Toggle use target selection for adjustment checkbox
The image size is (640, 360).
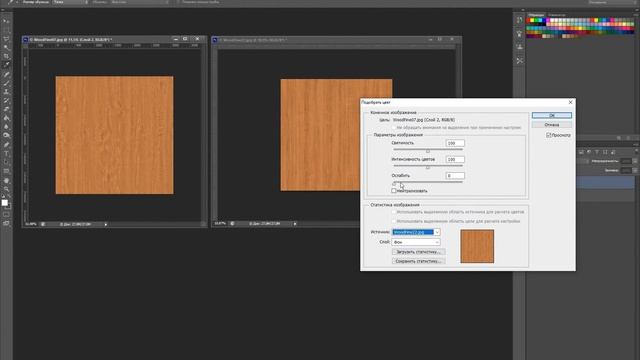(394, 221)
